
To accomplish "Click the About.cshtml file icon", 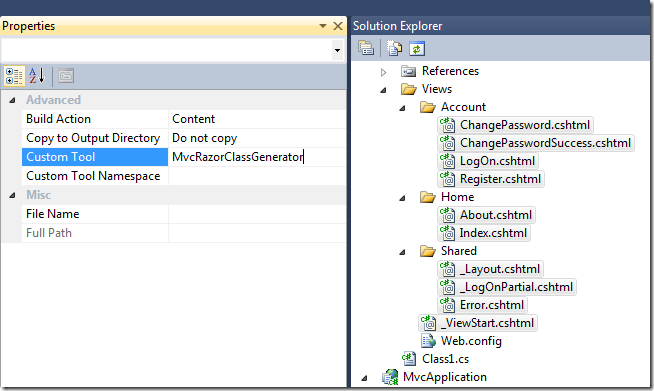I will pyautogui.click(x=448, y=214).
